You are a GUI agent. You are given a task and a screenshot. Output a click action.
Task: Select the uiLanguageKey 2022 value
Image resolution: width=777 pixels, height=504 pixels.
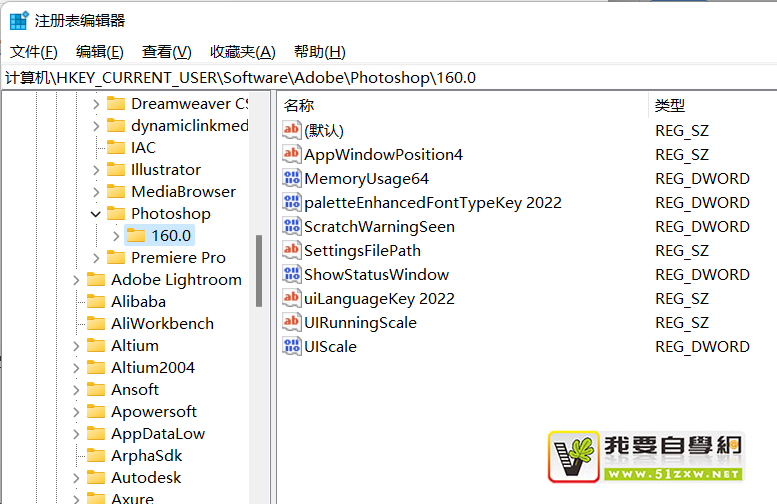[379, 299]
